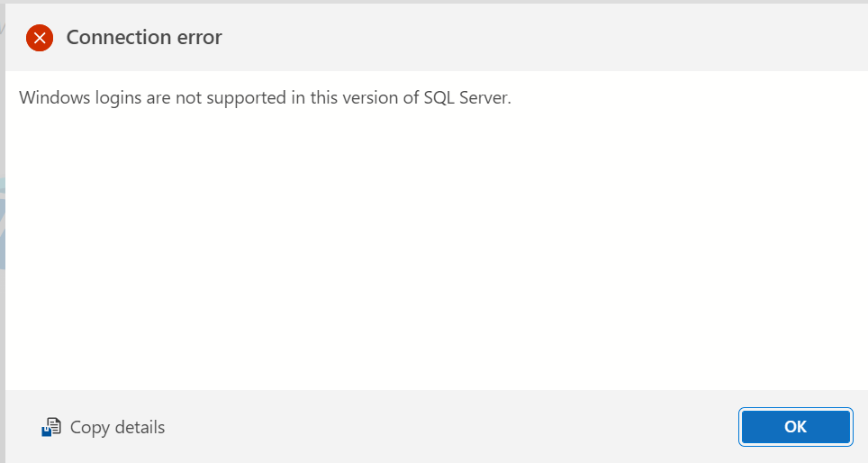Click the word 'supported' in the message
The height and width of the screenshot is (463, 868).
[x=247, y=98]
